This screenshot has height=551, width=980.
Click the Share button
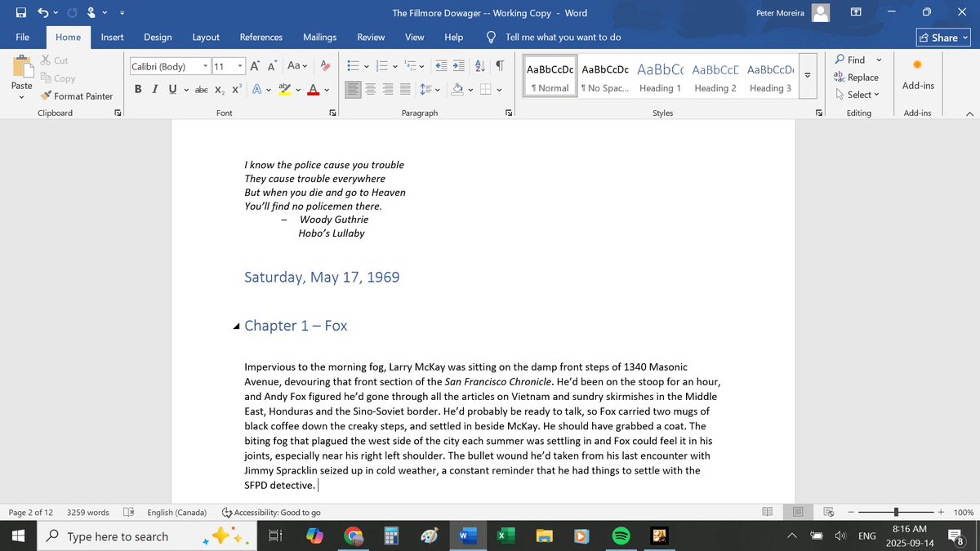pos(941,37)
